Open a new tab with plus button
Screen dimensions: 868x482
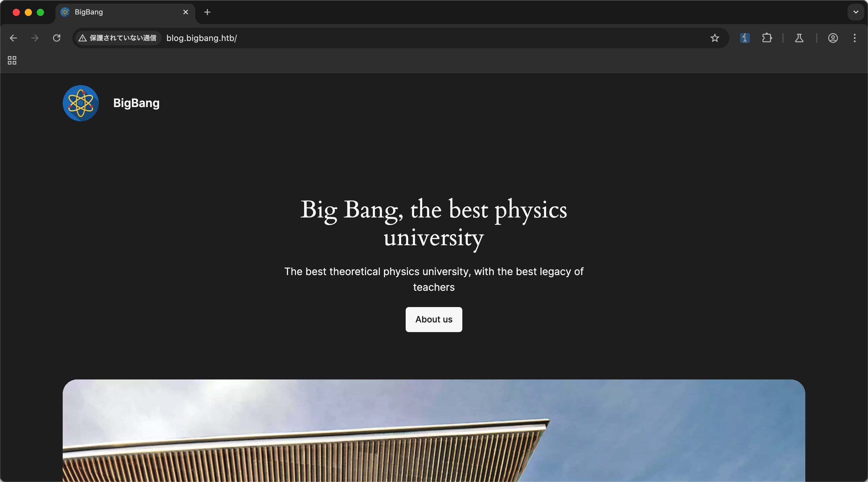click(x=207, y=12)
